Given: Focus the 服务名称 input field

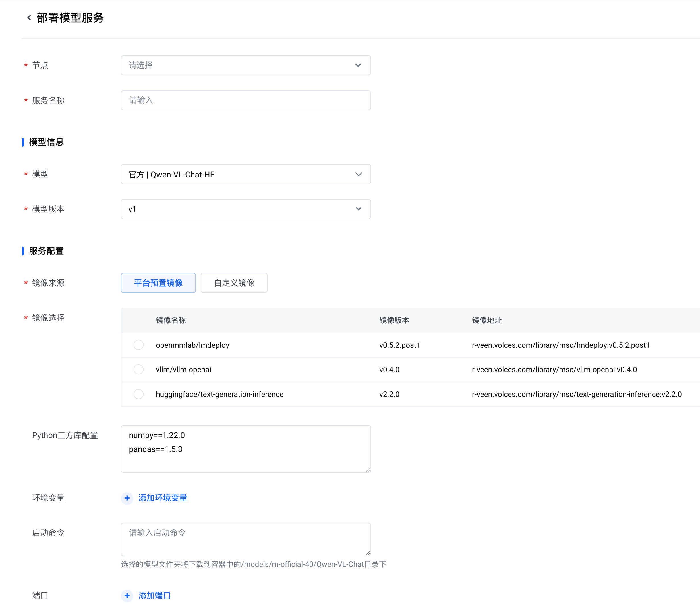Looking at the screenshot, I should point(246,100).
